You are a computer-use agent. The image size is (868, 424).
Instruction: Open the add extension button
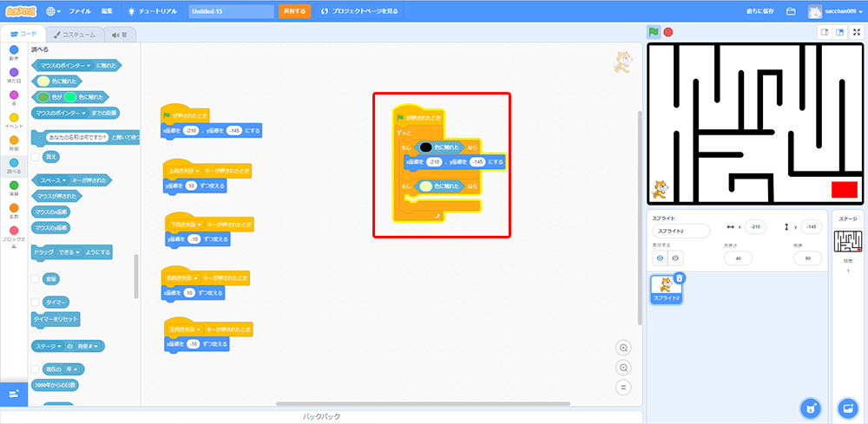pos(13,394)
